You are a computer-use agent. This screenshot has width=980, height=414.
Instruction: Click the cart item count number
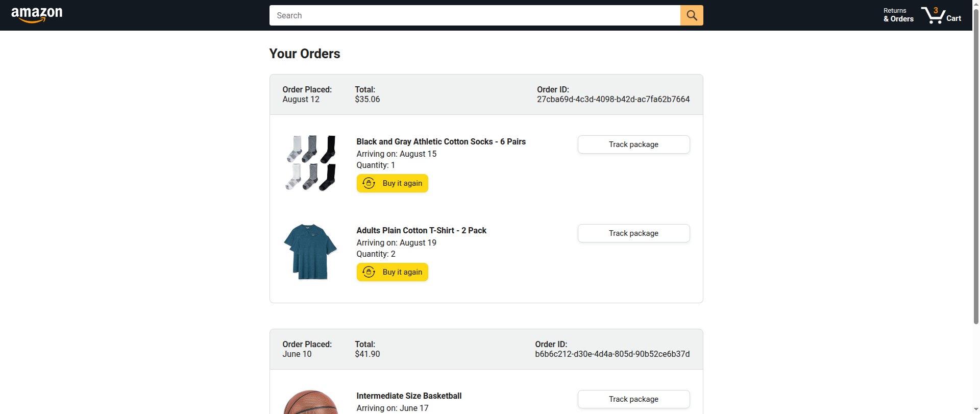coord(936,10)
